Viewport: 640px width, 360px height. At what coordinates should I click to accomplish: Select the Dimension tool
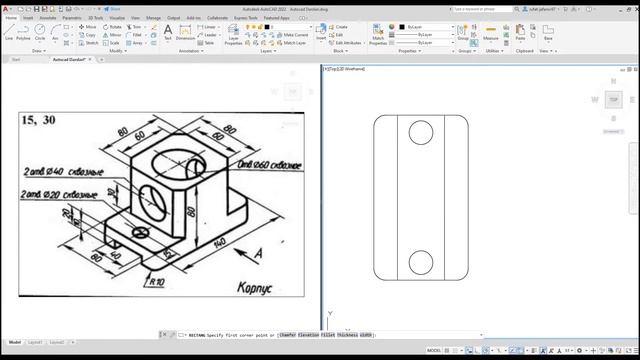click(x=185, y=32)
